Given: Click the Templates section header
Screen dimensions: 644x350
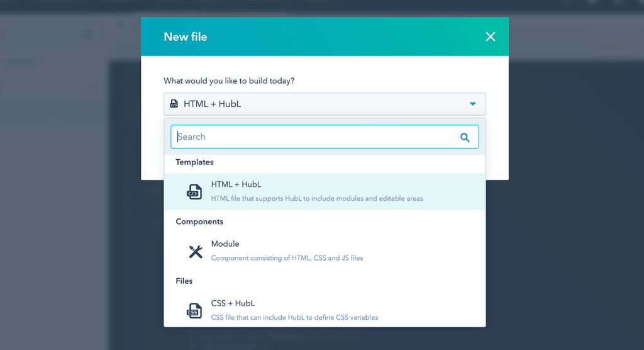Looking at the screenshot, I should 194,162.
